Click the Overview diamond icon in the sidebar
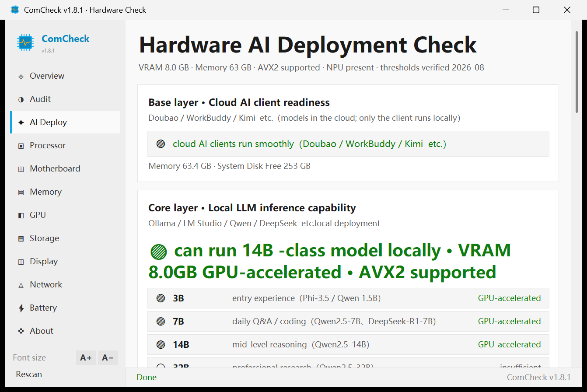 click(21, 77)
